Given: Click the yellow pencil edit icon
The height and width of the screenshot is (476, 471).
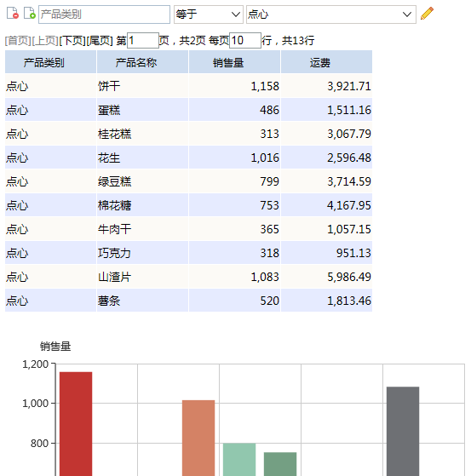Looking at the screenshot, I should tap(427, 14).
